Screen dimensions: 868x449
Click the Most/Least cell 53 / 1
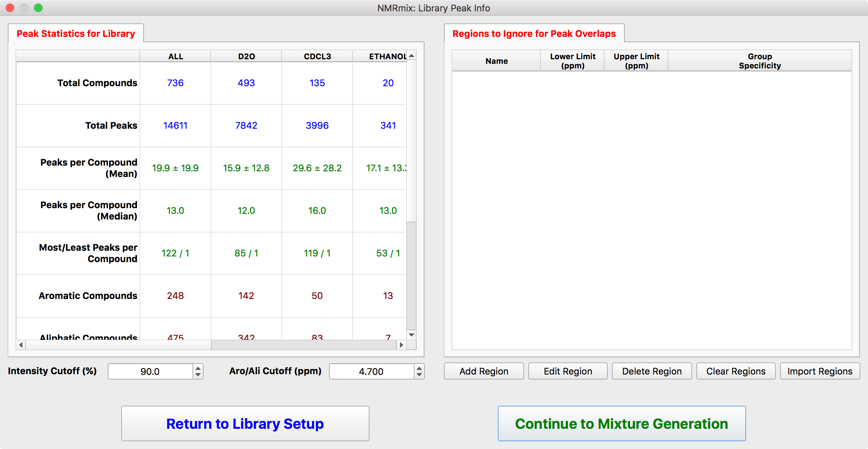tap(380, 253)
